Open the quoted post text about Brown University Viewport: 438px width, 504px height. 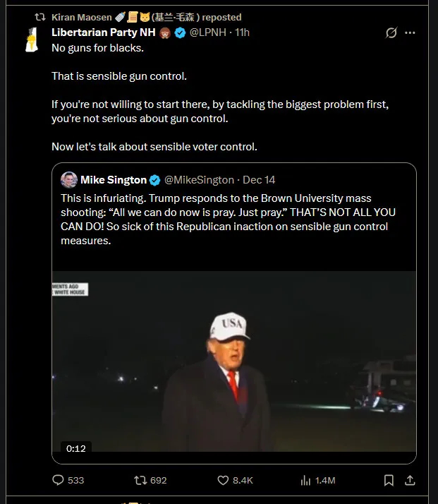click(233, 220)
